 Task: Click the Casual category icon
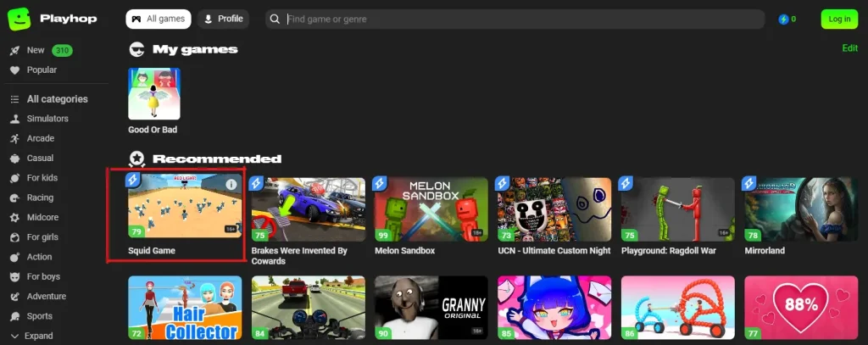[15, 159]
